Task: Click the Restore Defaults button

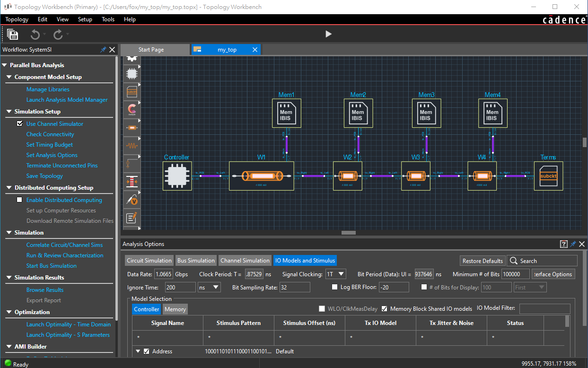Action: [x=482, y=261]
